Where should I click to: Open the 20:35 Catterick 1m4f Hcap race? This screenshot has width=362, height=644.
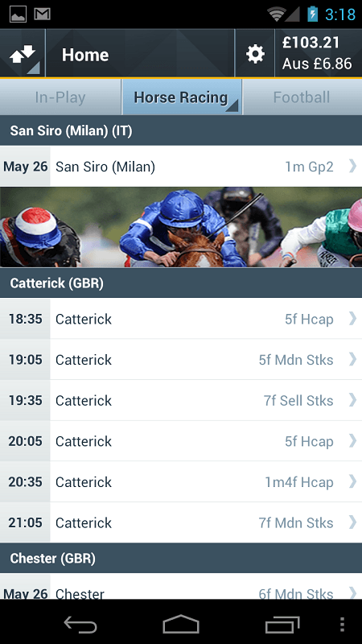(x=181, y=481)
